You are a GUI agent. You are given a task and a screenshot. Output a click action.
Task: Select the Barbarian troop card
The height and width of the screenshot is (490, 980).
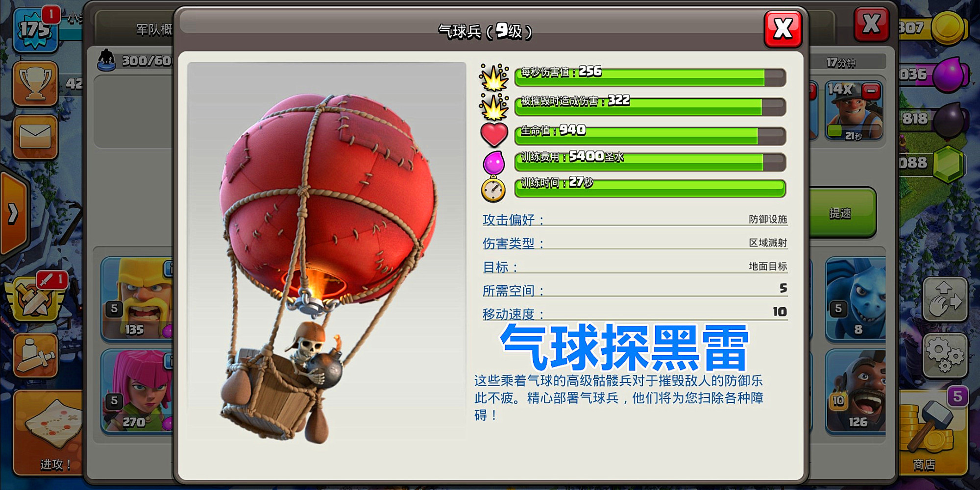point(137,298)
